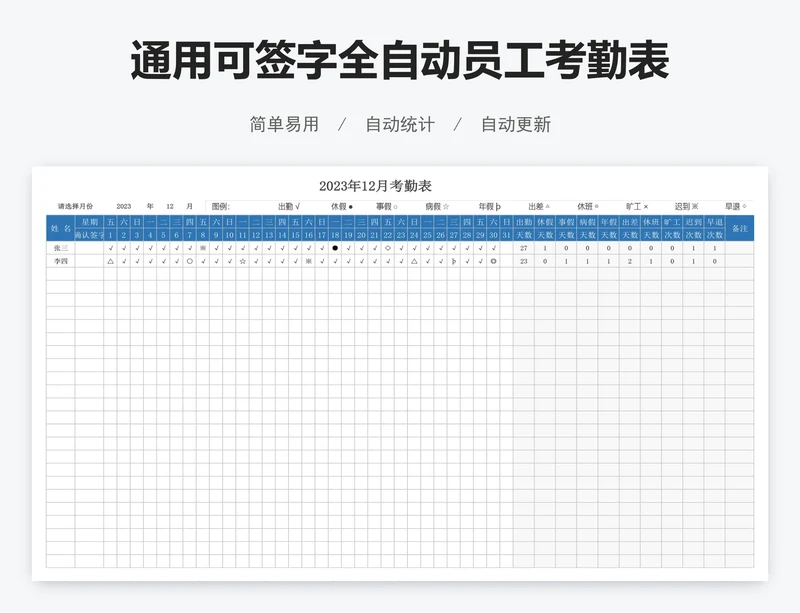Screen dimensions: 800x613
Task: Click 李四's annual-leave mark on day 27
Action: point(454,261)
